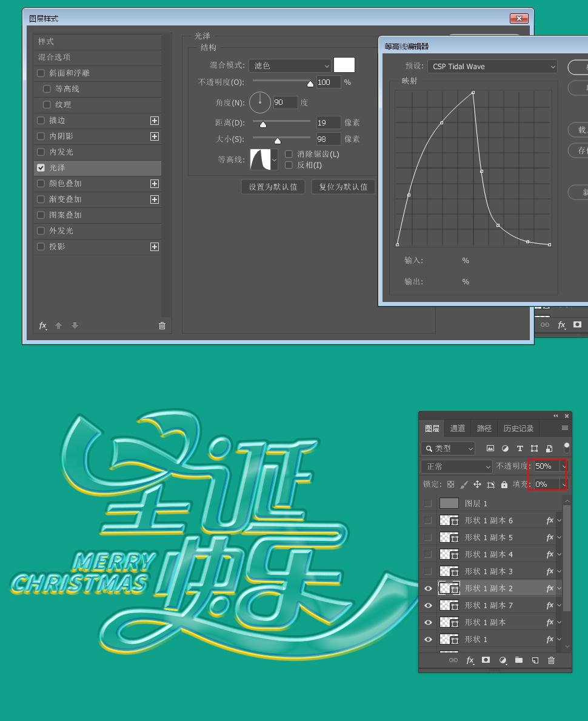Filter layers by pixel image icon
588x721 pixels.
[x=490, y=448]
